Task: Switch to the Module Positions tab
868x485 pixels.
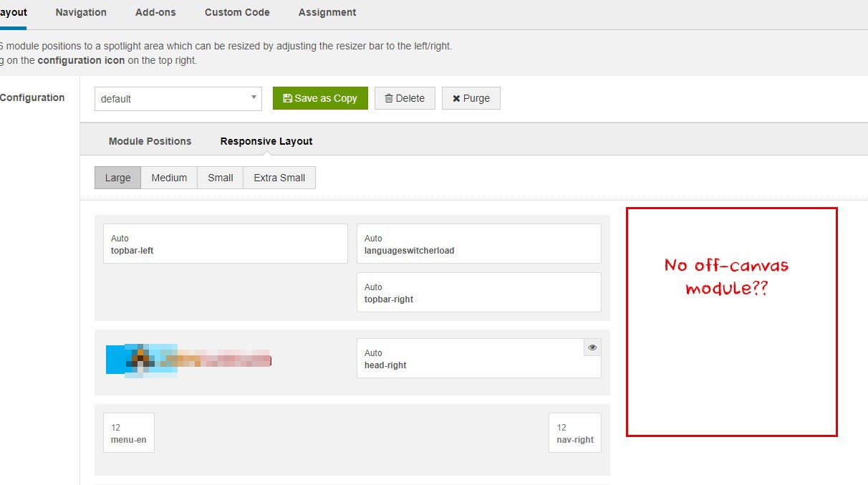Action: click(x=150, y=141)
